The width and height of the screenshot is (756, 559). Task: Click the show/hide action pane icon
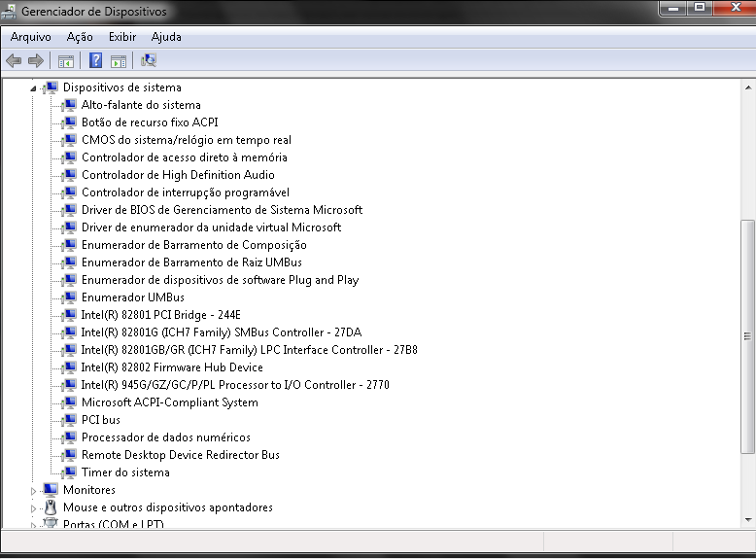119,60
